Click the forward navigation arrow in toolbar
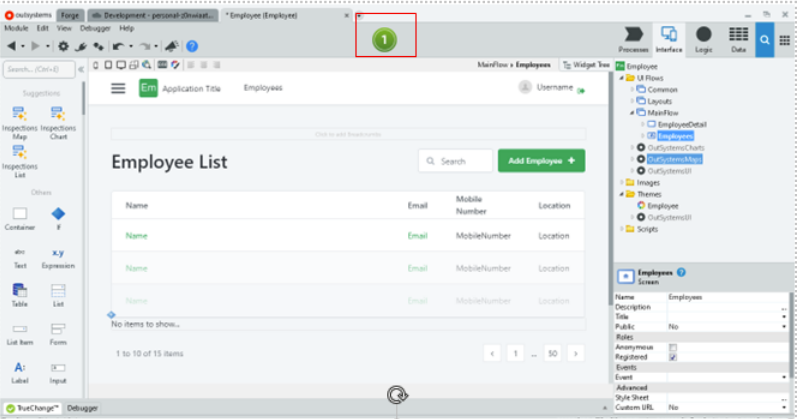 click(35, 46)
